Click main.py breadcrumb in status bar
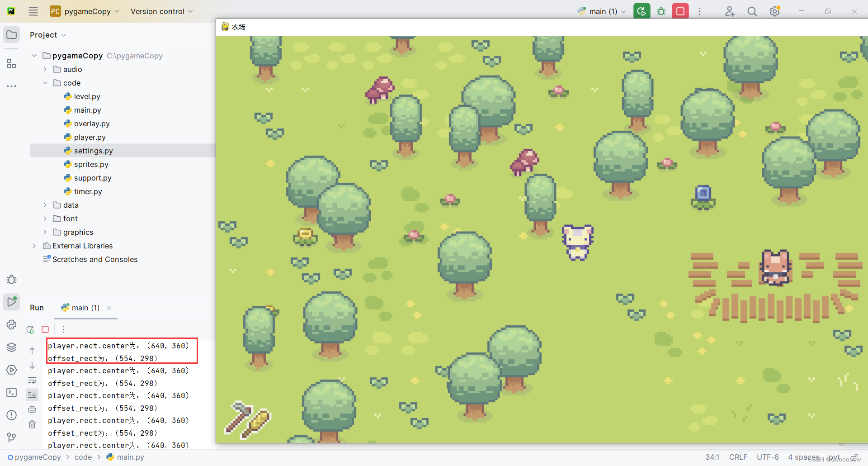 (125, 457)
